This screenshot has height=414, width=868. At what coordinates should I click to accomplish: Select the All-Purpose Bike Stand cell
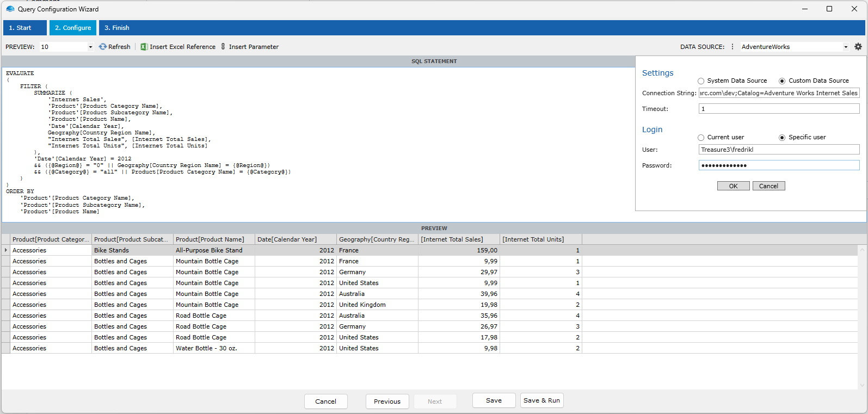point(214,250)
